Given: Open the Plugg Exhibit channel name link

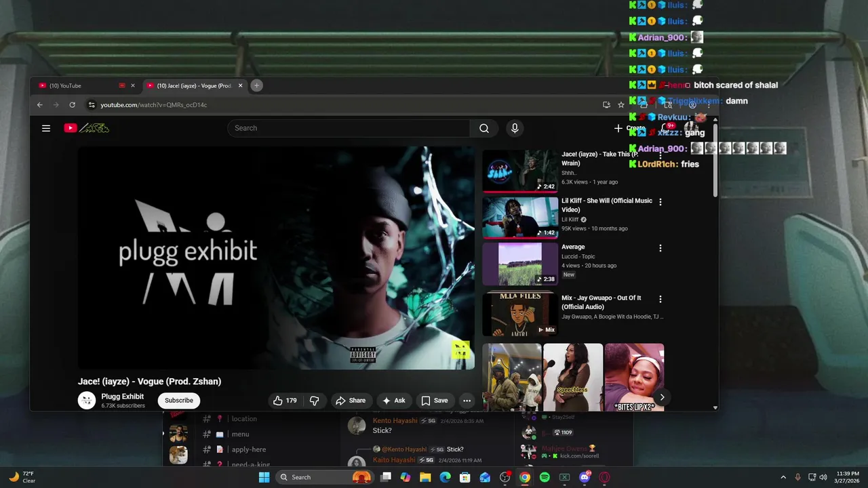Looking at the screenshot, I should (x=123, y=396).
